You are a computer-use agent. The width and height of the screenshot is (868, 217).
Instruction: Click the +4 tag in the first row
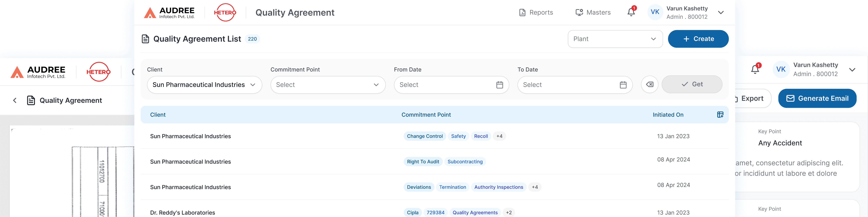coord(499,136)
